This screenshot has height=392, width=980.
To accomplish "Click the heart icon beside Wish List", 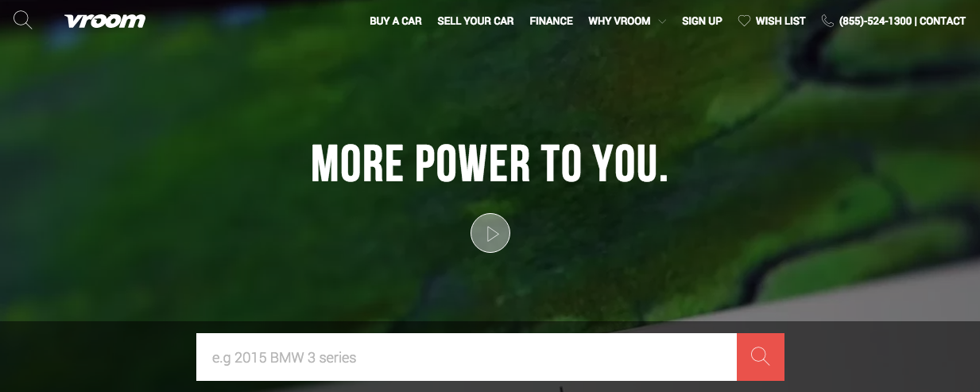I will pos(744,21).
